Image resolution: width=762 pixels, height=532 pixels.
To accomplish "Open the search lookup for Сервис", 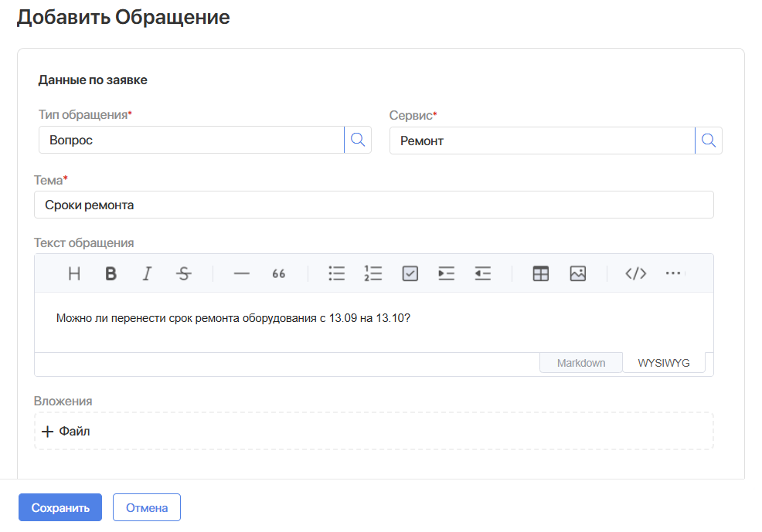I will 709,140.
